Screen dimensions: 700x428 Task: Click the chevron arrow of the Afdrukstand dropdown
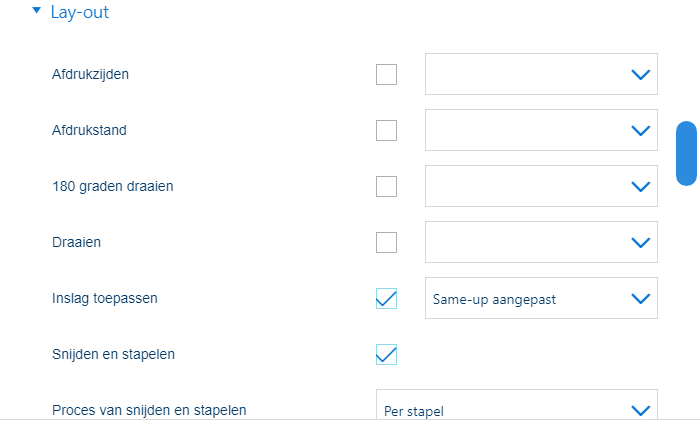pos(640,130)
